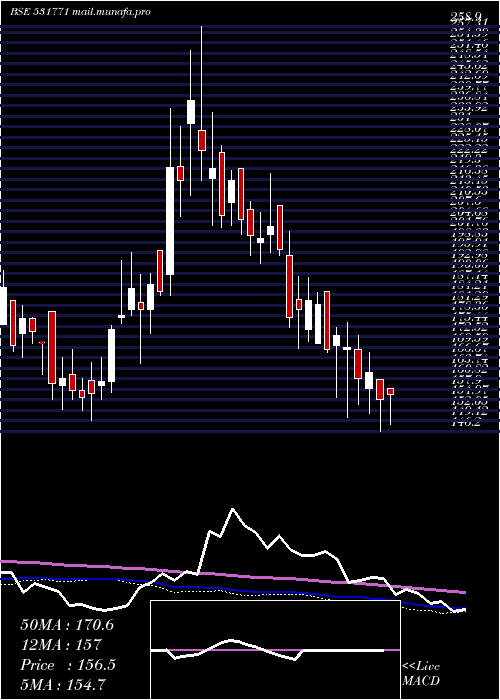Click the 50MA : 170.6 label

point(67,625)
